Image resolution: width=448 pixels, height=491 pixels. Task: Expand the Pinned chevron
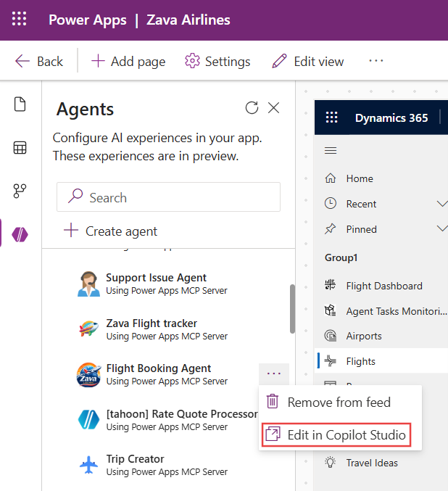click(442, 228)
